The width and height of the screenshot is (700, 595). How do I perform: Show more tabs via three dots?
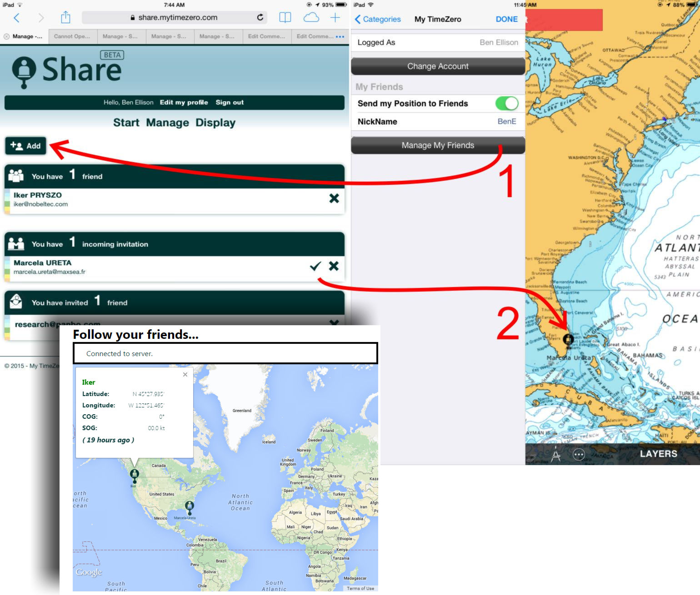click(x=340, y=36)
